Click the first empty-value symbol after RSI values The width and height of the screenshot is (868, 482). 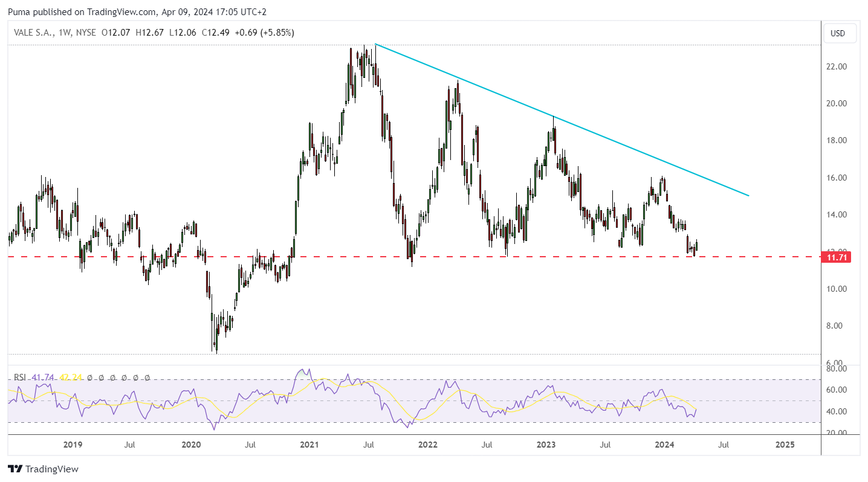coord(90,378)
